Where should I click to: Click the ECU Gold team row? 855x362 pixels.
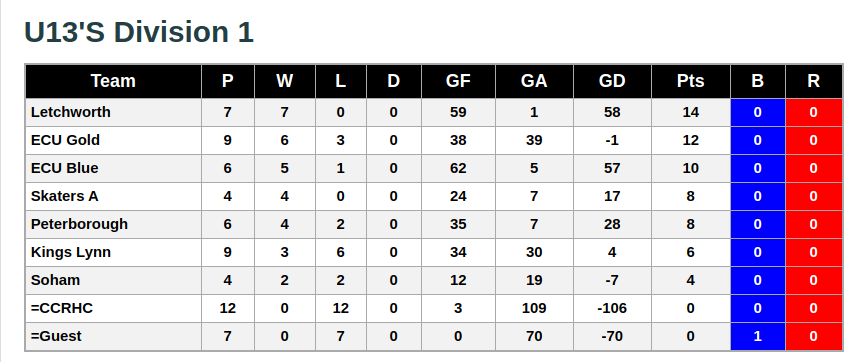click(x=433, y=141)
